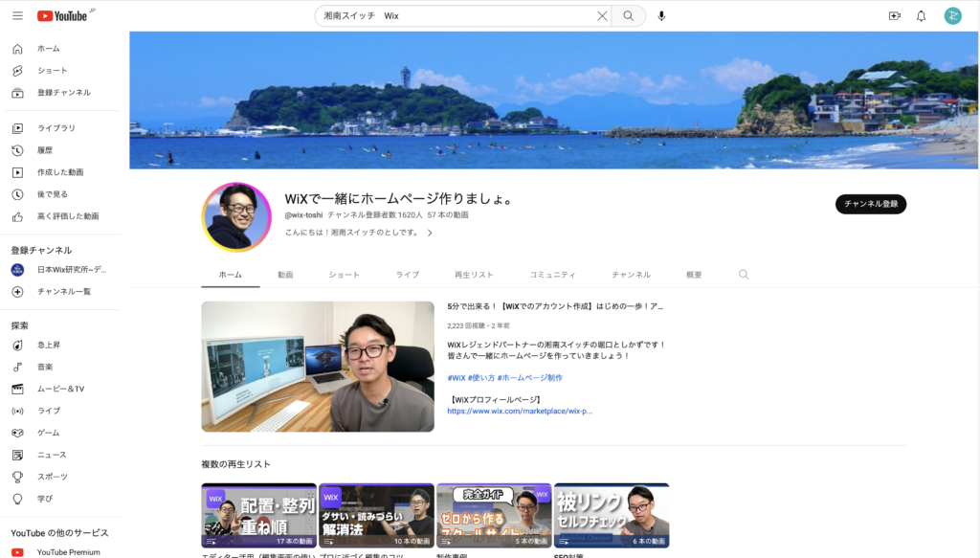The image size is (980, 558).
Task: Click the 後で見る clock icon
Action: point(17,194)
